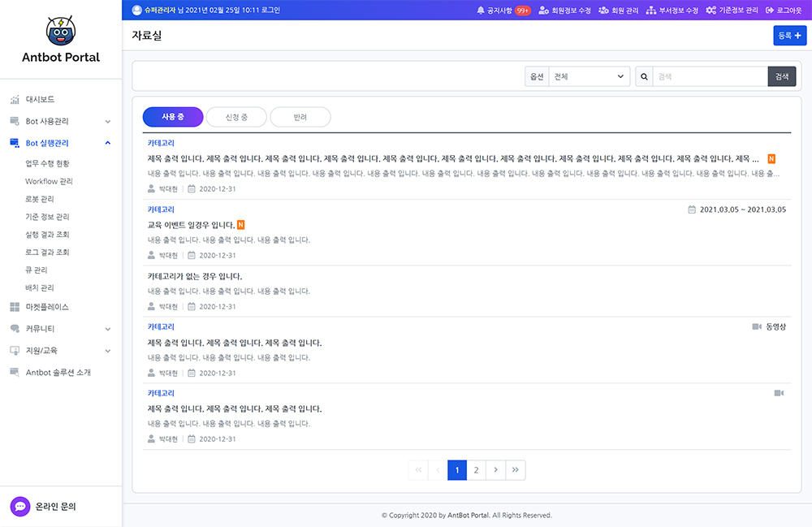The image size is (812, 527).
Task: Click the search text input field
Action: (x=710, y=76)
